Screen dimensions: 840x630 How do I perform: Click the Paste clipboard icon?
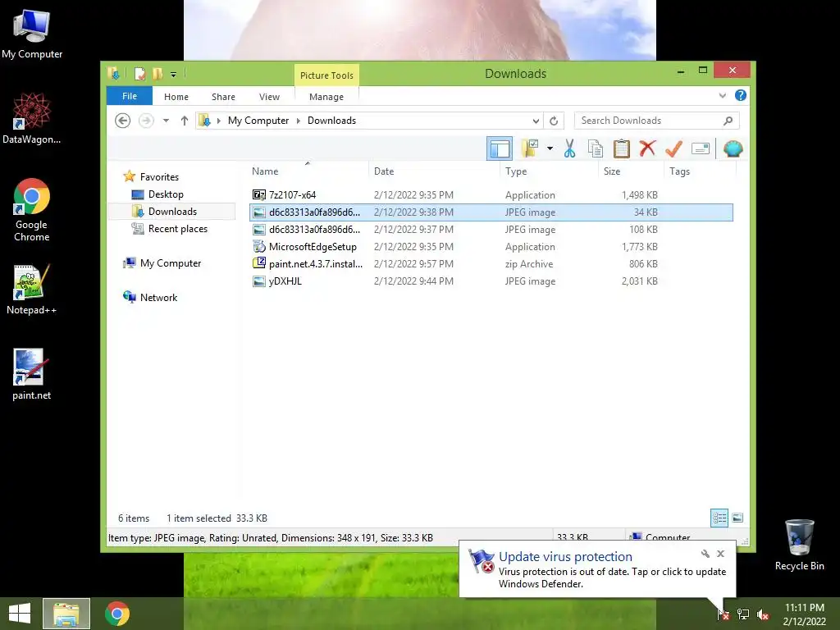[x=622, y=148]
